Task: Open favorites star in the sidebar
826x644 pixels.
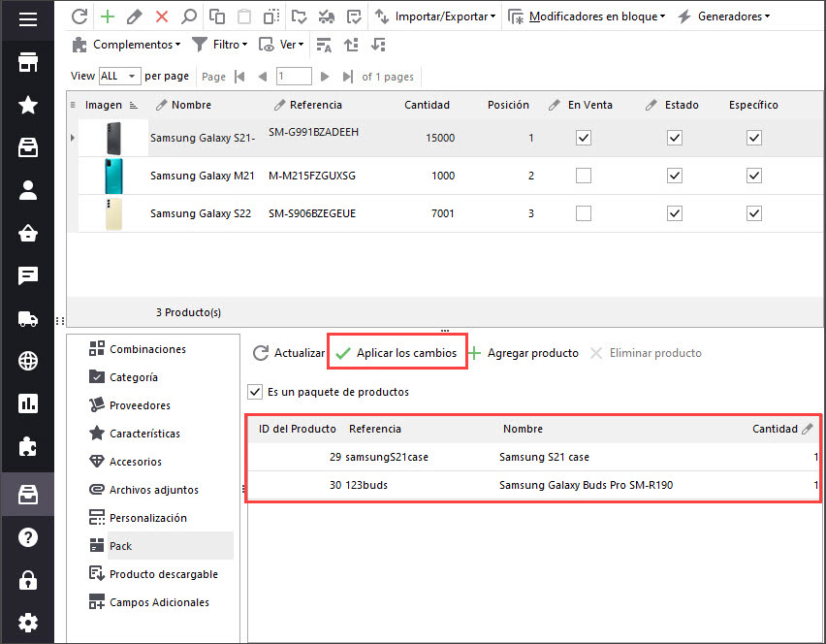Action: click(x=28, y=105)
